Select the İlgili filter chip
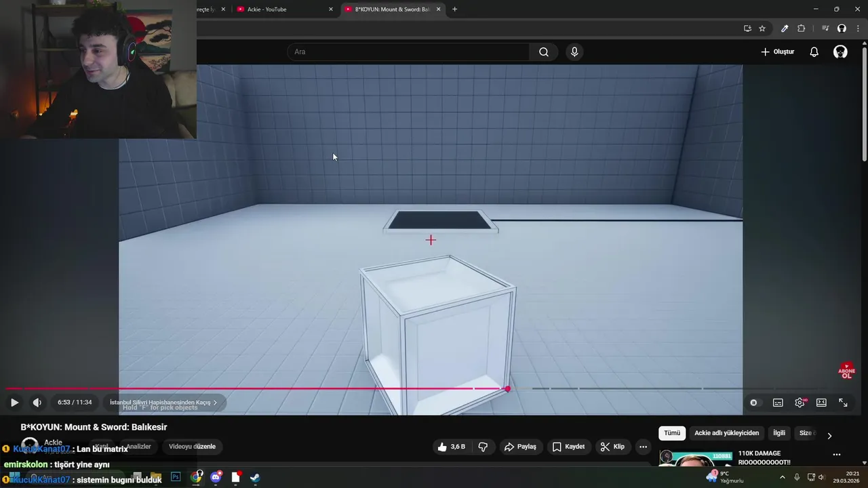Screen dimensions: 868x488 pos(779,433)
